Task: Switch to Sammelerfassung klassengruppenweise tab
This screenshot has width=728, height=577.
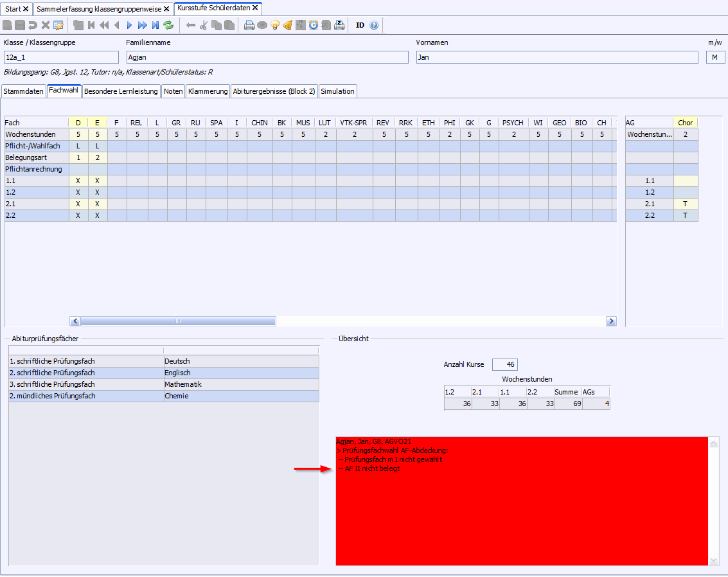Action: point(98,9)
